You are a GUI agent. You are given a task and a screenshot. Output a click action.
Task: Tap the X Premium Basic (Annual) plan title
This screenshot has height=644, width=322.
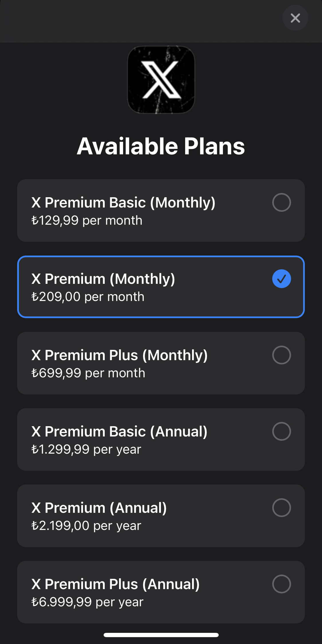tap(119, 432)
